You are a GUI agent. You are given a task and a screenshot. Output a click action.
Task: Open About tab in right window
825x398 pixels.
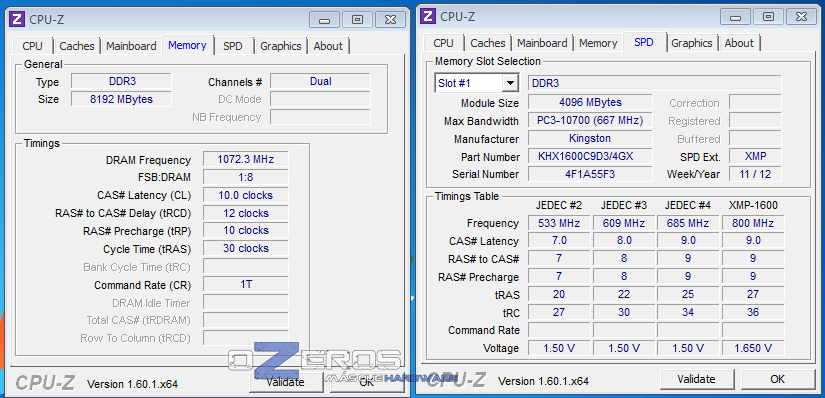[739, 43]
